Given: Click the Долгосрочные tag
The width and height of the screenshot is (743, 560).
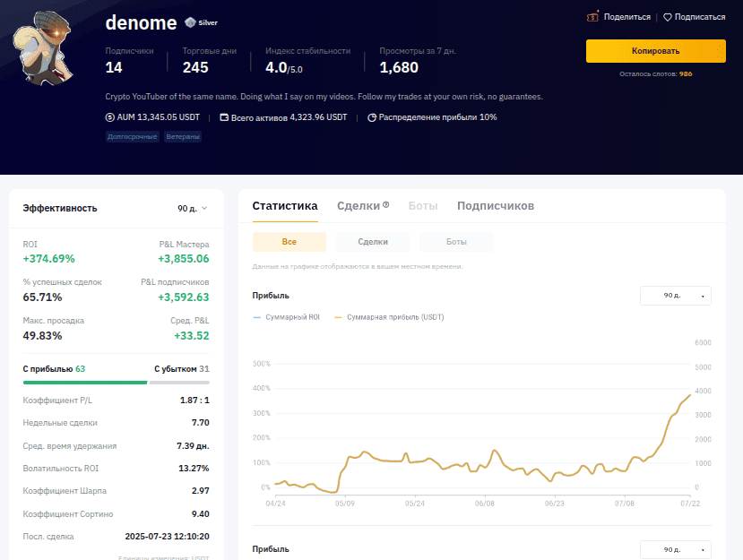Looking at the screenshot, I should [x=133, y=136].
